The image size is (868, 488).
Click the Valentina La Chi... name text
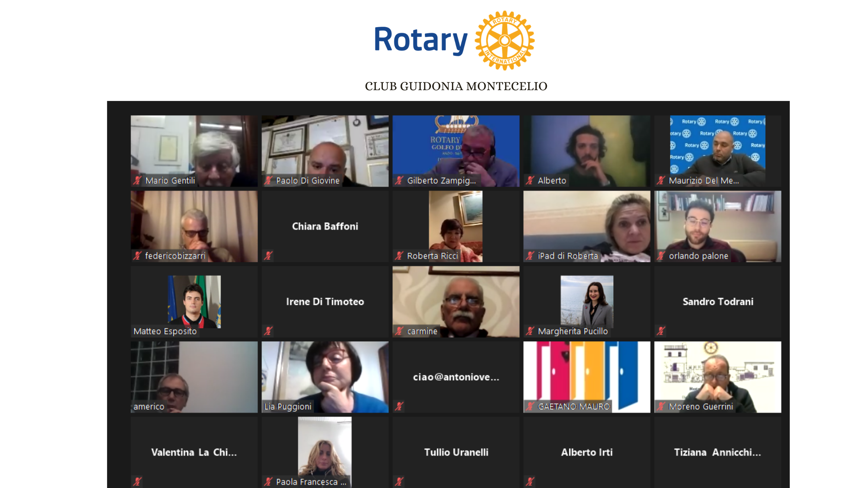pos(194,452)
